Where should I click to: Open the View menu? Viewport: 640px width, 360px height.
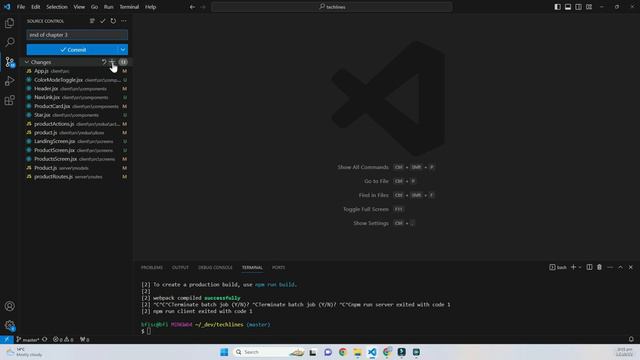tap(79, 7)
